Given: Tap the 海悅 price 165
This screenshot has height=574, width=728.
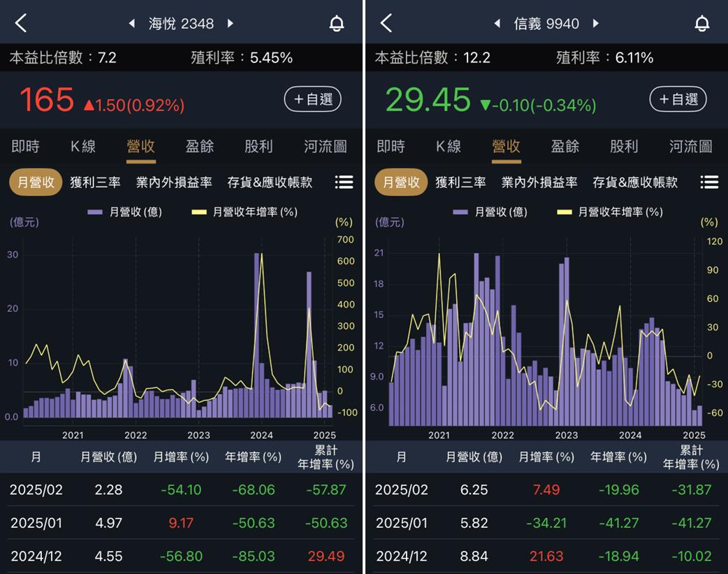Looking at the screenshot, I should [x=47, y=99].
